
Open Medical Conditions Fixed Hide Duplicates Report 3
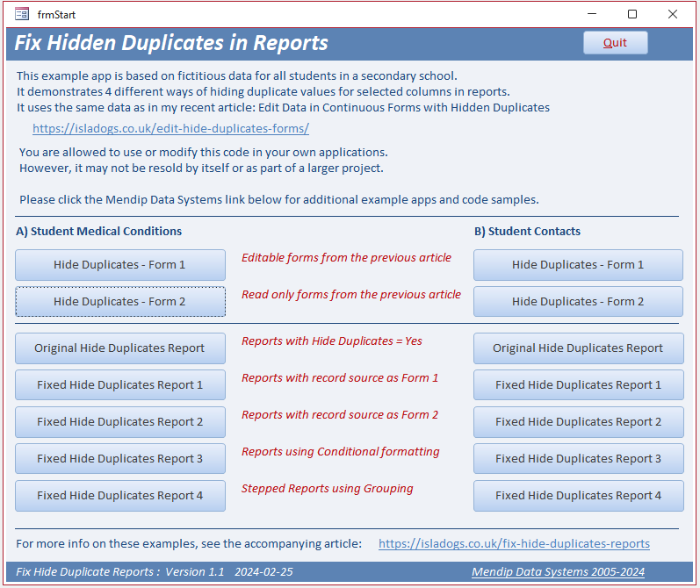click(120, 459)
